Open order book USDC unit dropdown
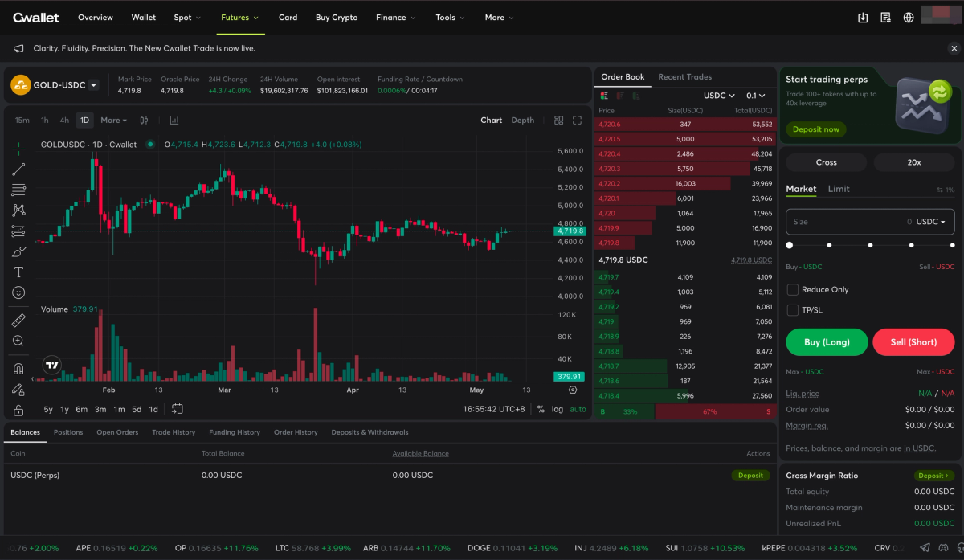 click(x=719, y=96)
